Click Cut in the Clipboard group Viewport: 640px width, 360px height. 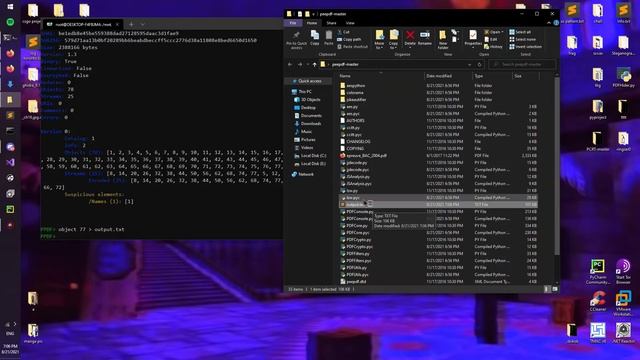pos(343,32)
